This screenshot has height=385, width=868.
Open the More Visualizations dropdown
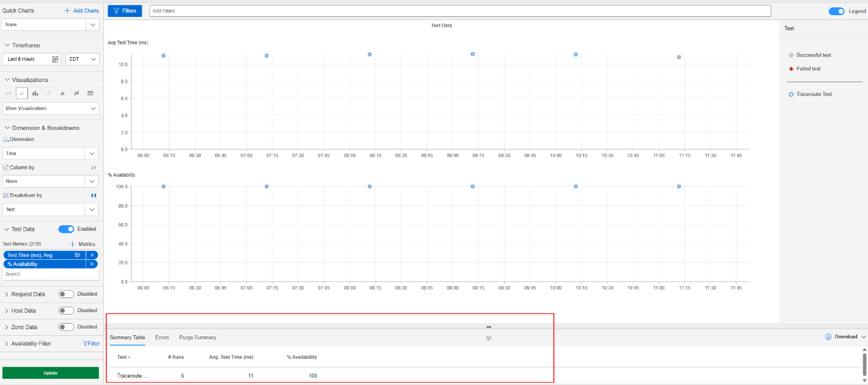[50, 108]
